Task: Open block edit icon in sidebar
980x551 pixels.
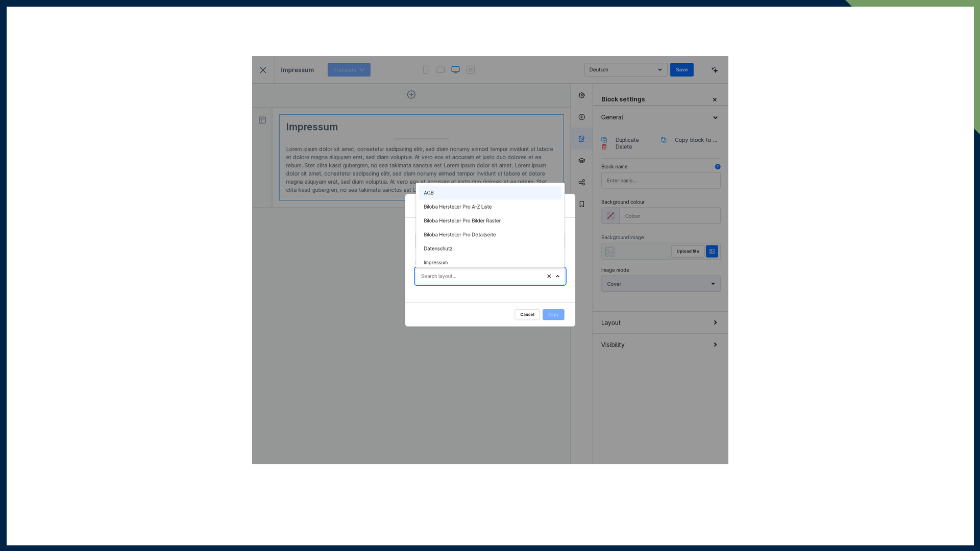Action: click(x=582, y=139)
